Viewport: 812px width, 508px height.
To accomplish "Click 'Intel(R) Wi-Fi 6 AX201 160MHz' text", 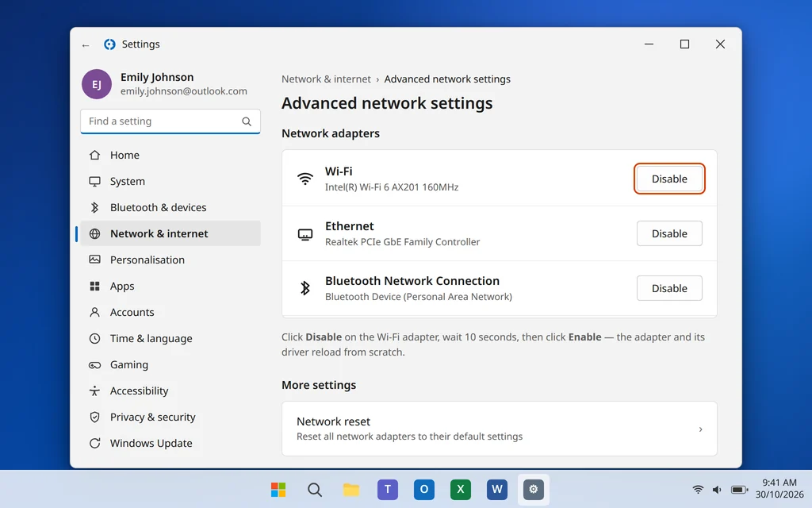I will click(392, 187).
